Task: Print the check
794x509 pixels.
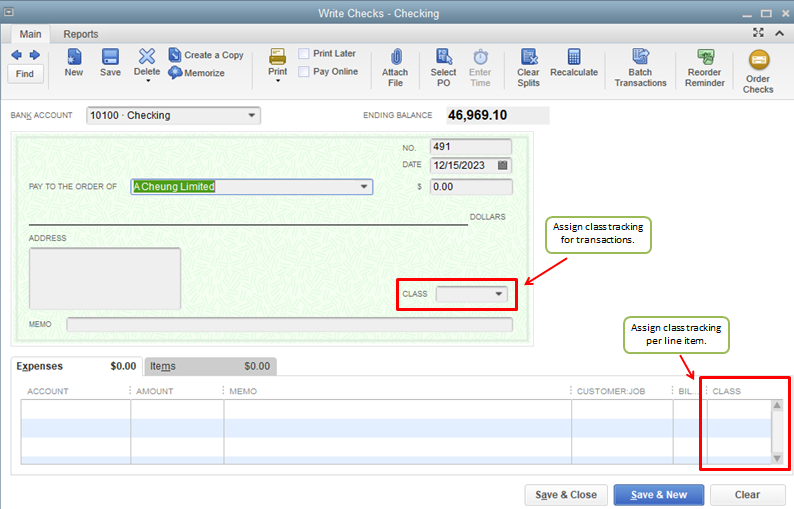Action: pos(277,62)
